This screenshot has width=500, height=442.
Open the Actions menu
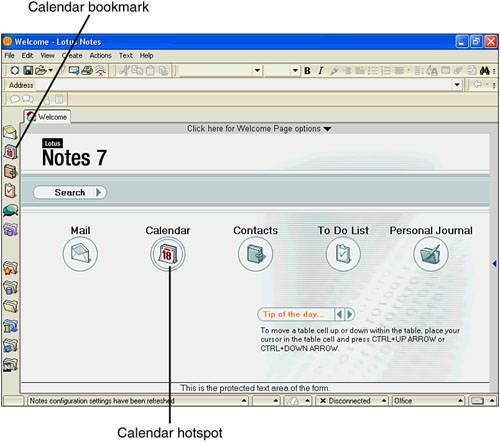click(x=100, y=56)
